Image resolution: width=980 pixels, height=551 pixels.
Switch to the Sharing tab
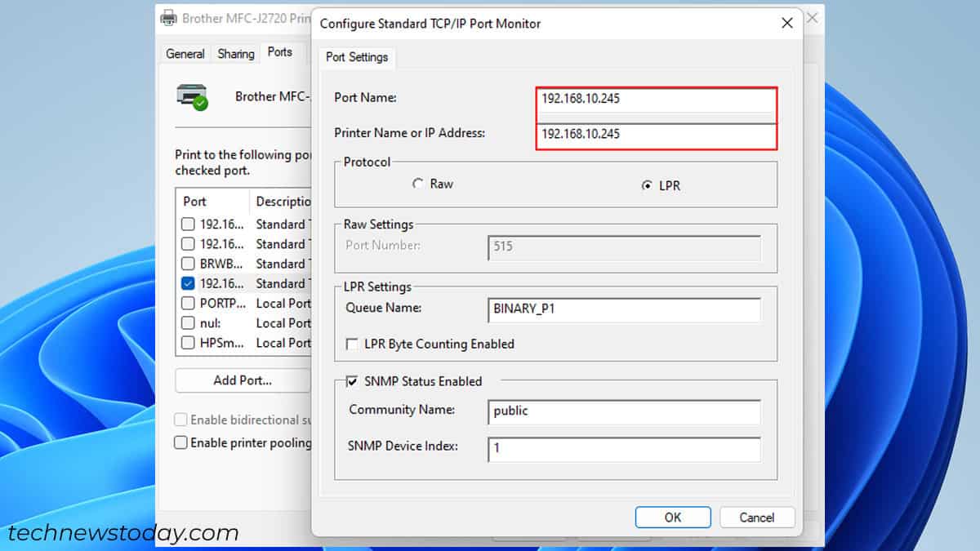(235, 53)
